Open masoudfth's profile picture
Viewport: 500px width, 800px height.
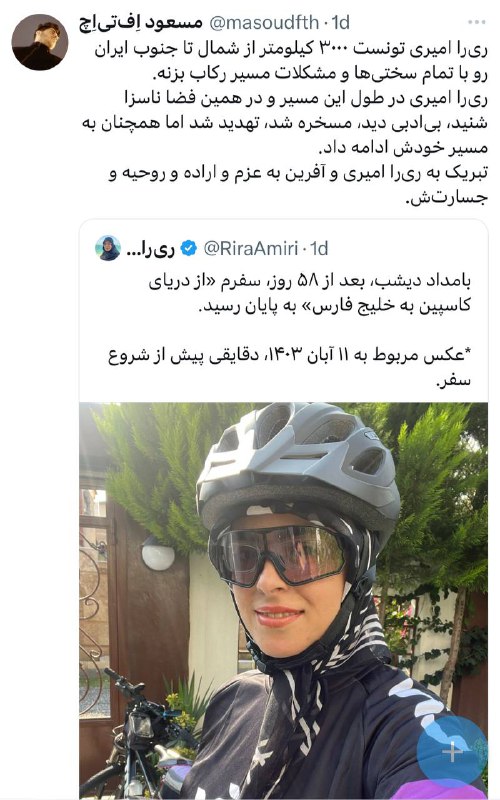(40, 42)
